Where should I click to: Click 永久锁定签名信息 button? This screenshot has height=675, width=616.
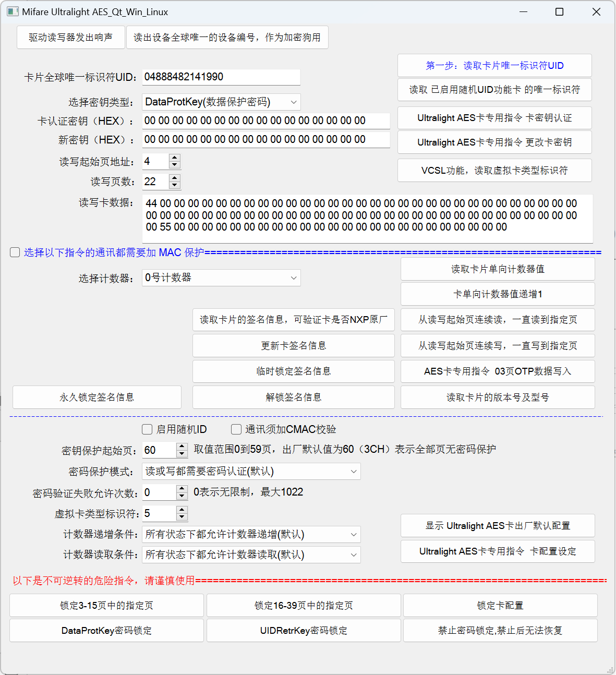click(97, 397)
